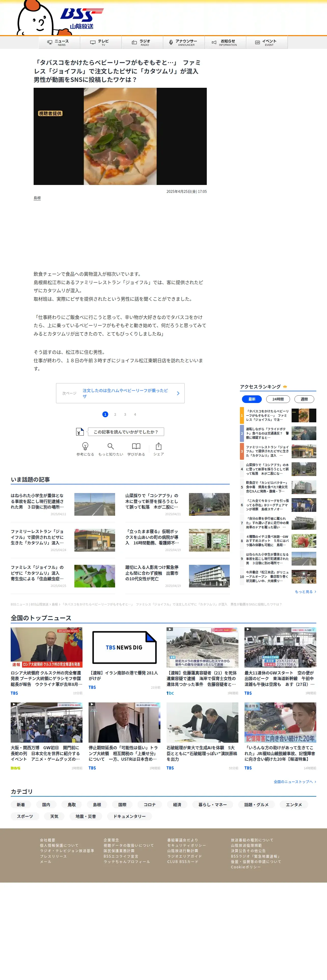Open 石破総理 生成AI体験 news headline
This screenshot has height=980, width=327.
coord(202,753)
